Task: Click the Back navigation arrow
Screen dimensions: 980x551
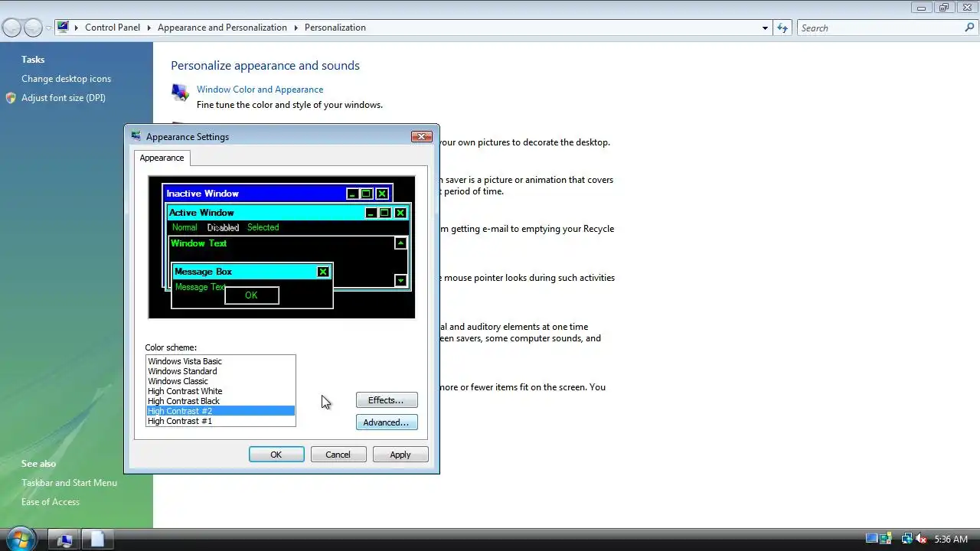Action: pos(11,28)
